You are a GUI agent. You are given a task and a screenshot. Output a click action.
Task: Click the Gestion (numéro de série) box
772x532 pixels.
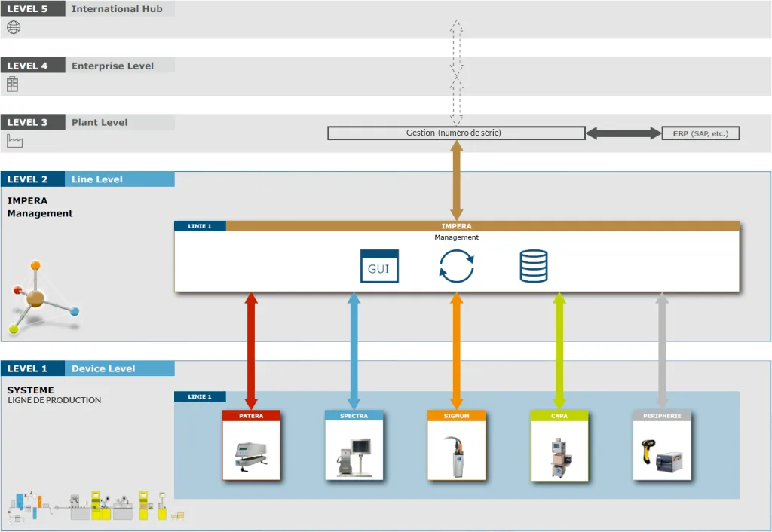coord(456,133)
